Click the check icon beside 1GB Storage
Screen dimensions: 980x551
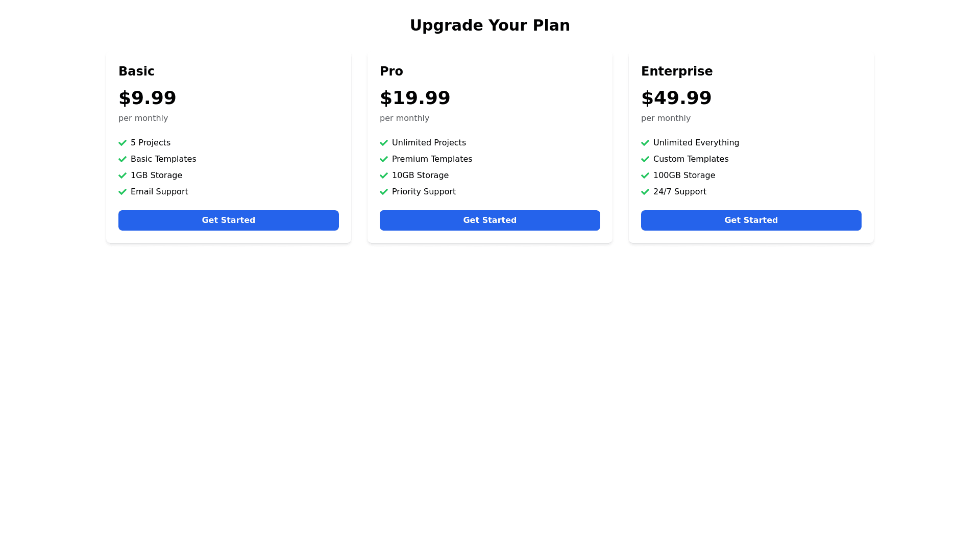click(122, 176)
